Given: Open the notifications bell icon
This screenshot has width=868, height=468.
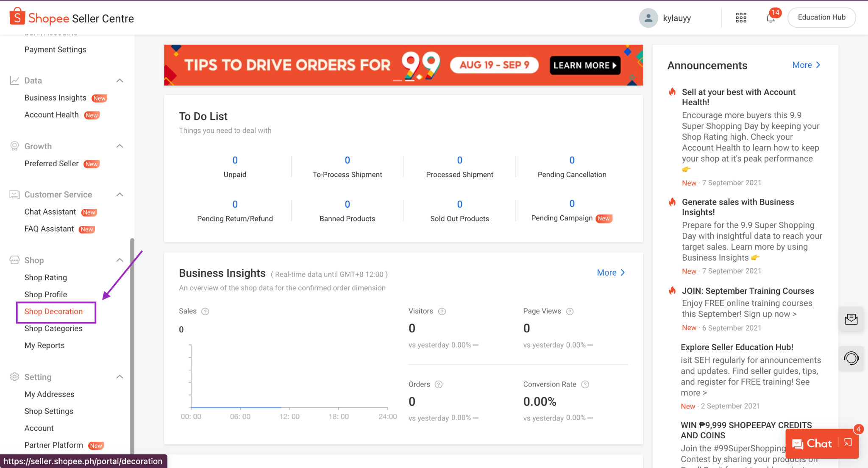Looking at the screenshot, I should pyautogui.click(x=770, y=18).
